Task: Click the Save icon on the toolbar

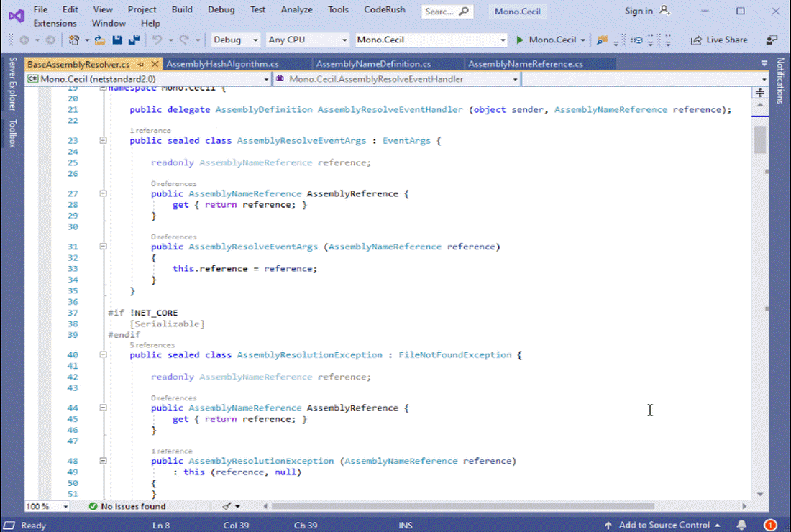Action: click(x=116, y=40)
